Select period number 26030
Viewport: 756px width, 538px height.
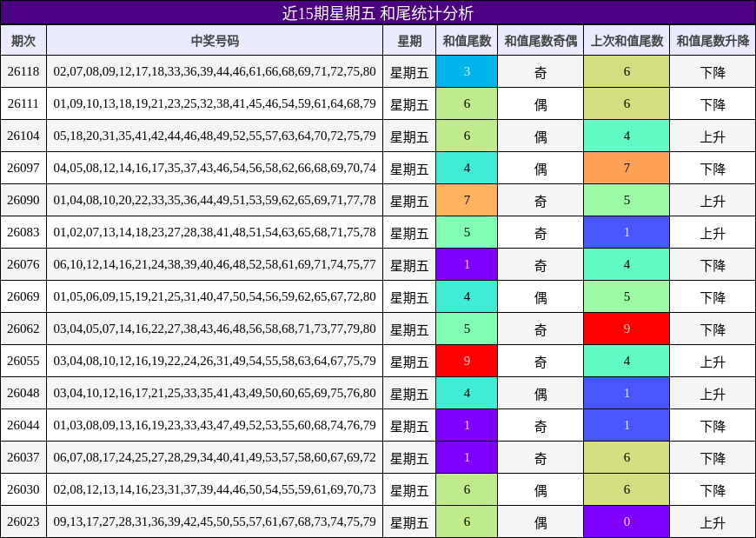tap(23, 489)
